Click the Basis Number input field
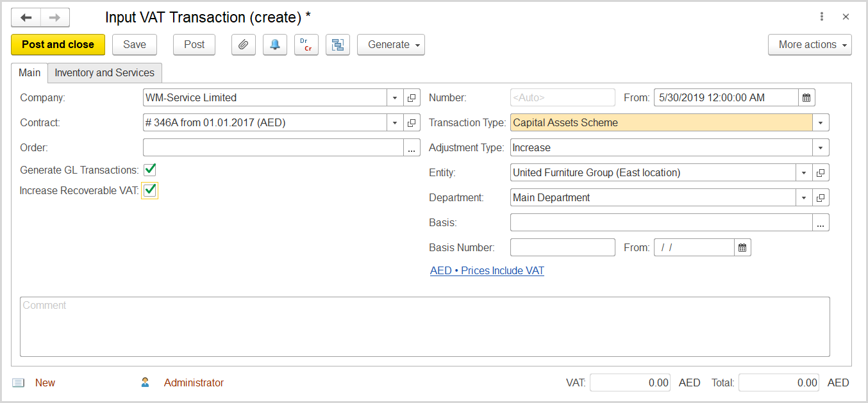This screenshot has height=403, width=868. [563, 247]
